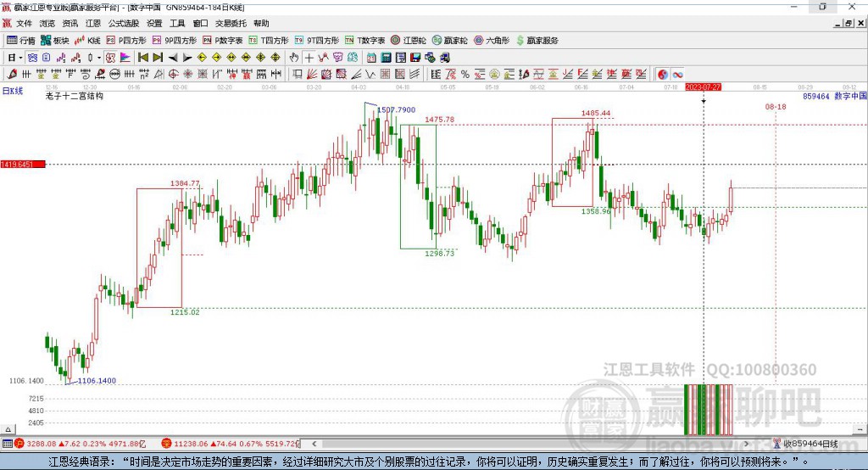Select the zigzag wave line tool

(370, 75)
